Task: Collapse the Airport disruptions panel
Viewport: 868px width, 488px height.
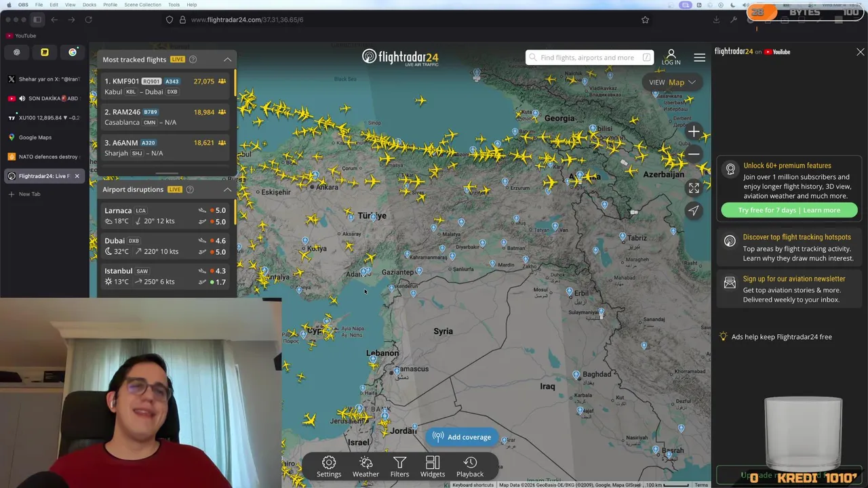Action: click(228, 190)
